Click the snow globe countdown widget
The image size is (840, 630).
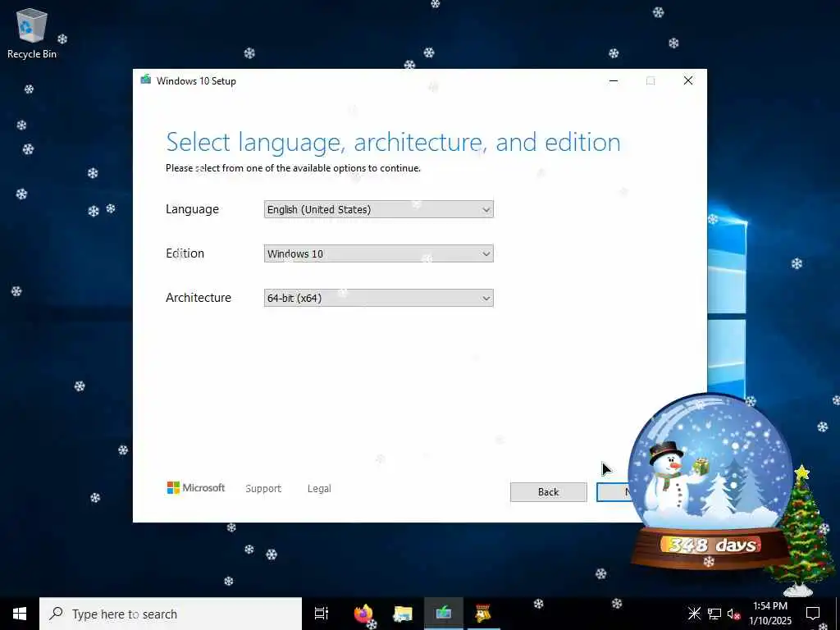pyautogui.click(x=710, y=482)
